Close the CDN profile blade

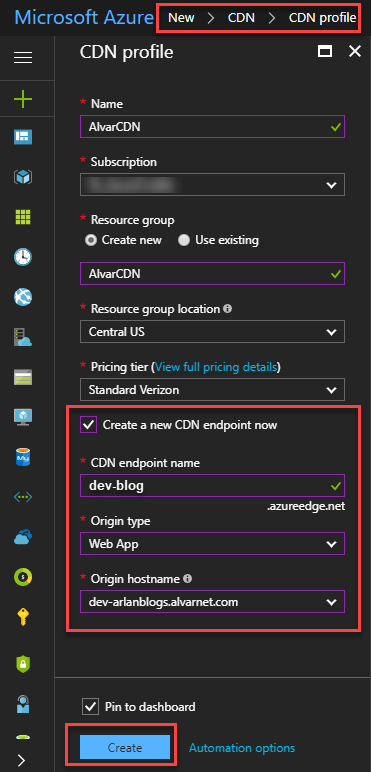tap(355, 51)
